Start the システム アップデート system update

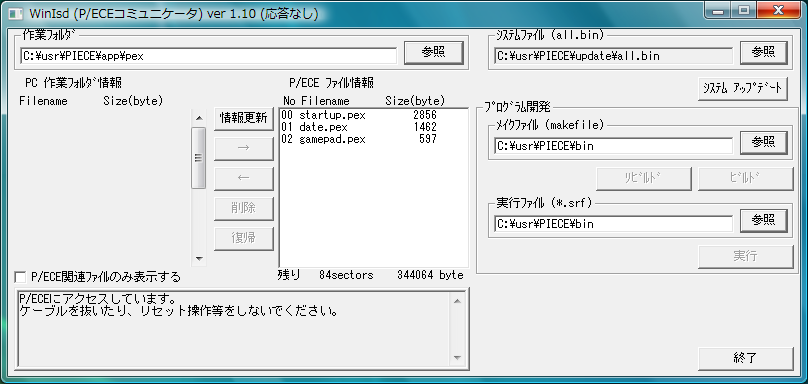(743, 89)
